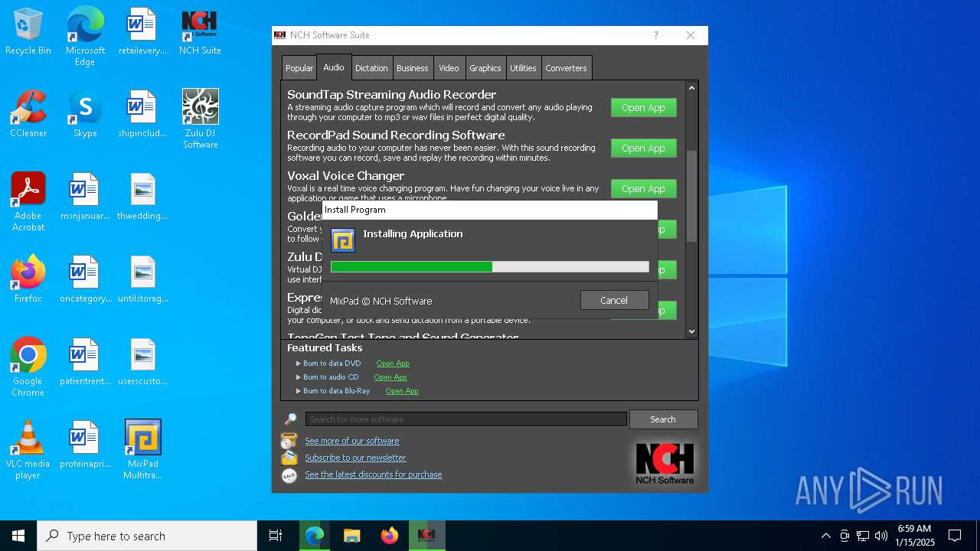Open Firefox from the taskbar
The image size is (980, 551).
click(389, 536)
